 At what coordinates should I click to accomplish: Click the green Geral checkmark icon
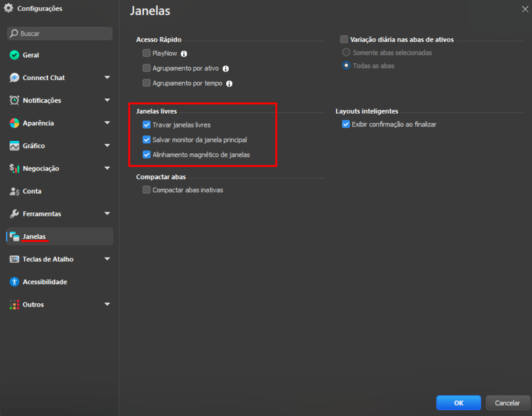[14, 55]
